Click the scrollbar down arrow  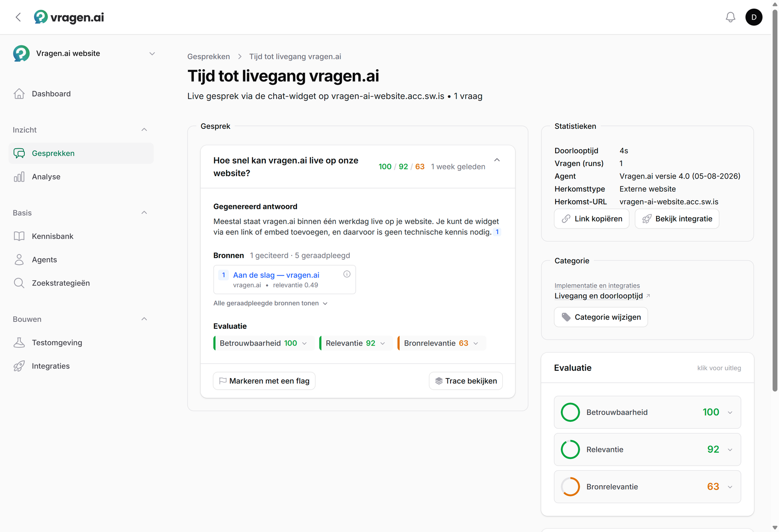775,528
